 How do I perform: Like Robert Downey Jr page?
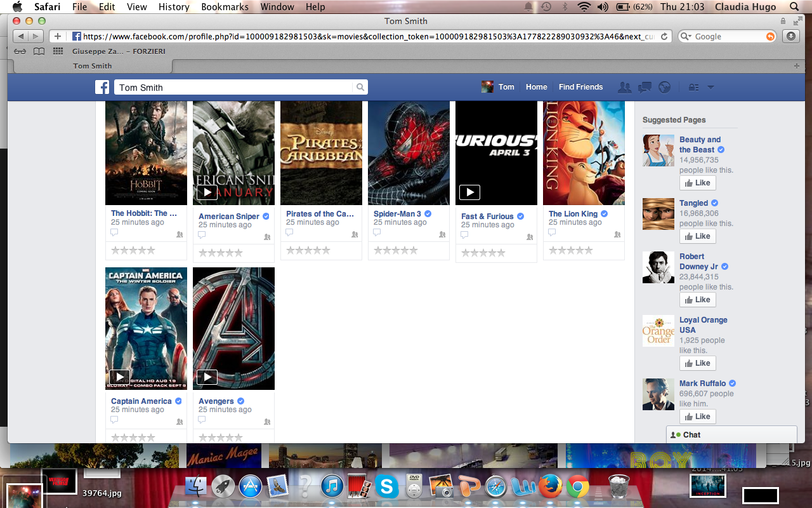pyautogui.click(x=698, y=300)
